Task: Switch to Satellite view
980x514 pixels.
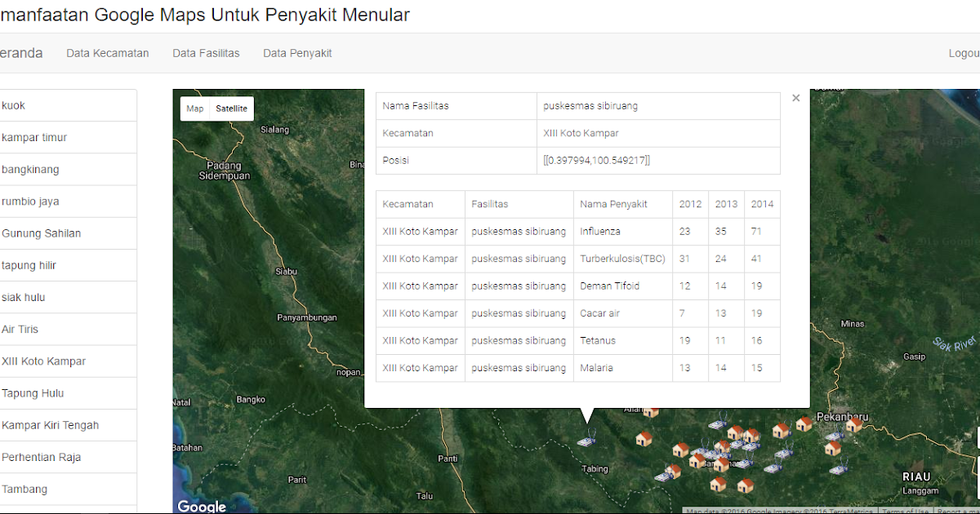Action: pyautogui.click(x=231, y=108)
